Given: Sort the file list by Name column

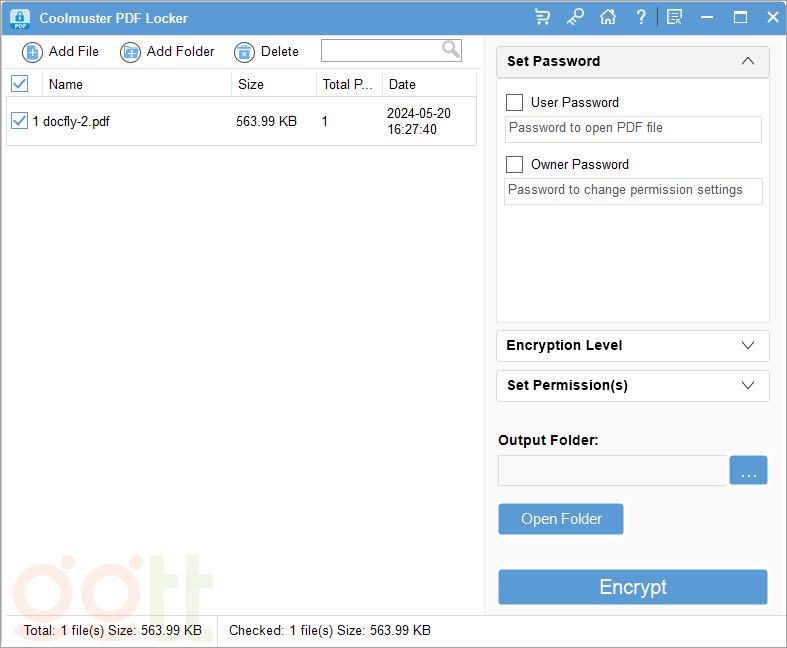Looking at the screenshot, I should tap(66, 84).
